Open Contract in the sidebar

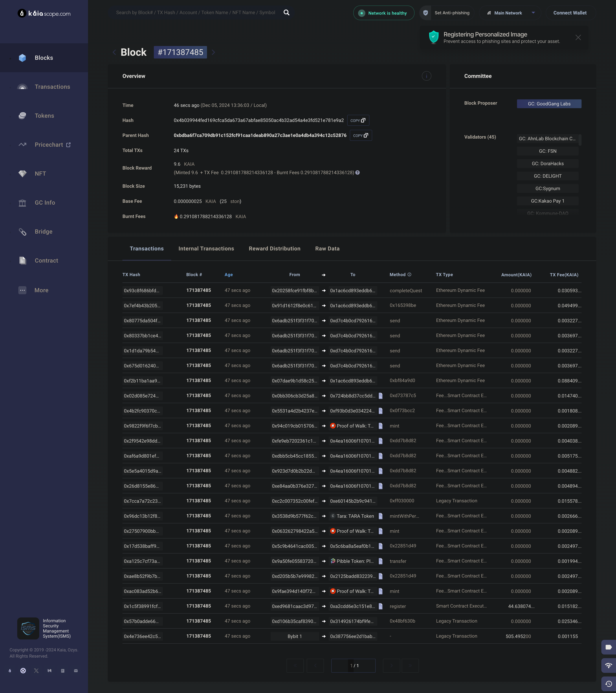[44, 260]
